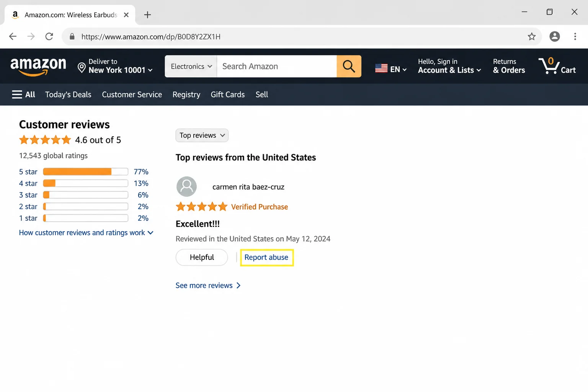Open the Top reviews sort dropdown
The image size is (588, 392).
tap(202, 135)
